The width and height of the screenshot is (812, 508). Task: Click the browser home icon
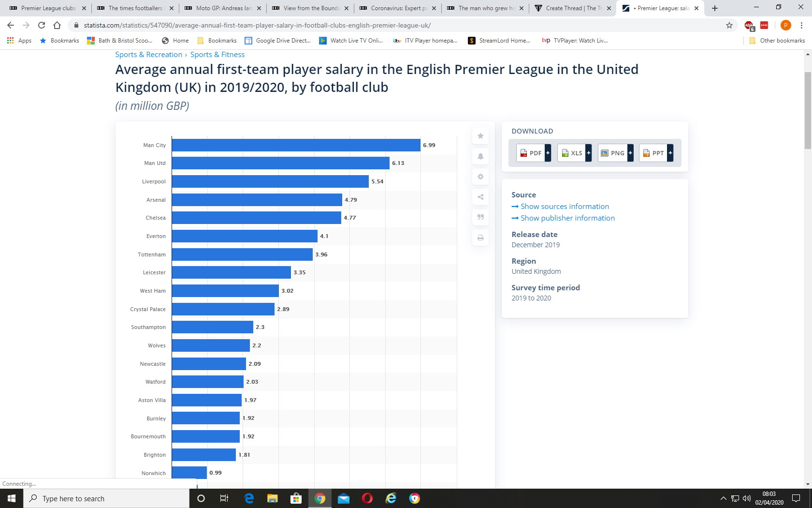[x=57, y=25]
